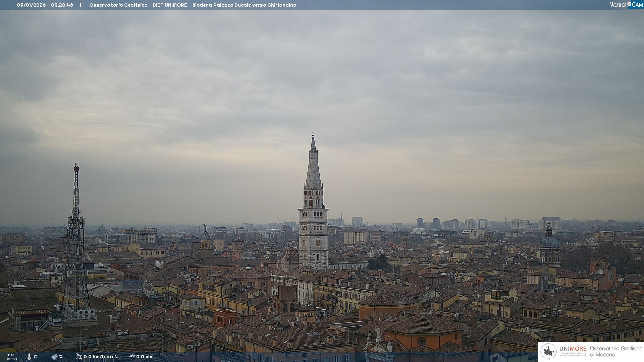Click the 09:20:46 timestamp
This screenshot has height=362, width=644.
[x=62, y=5]
